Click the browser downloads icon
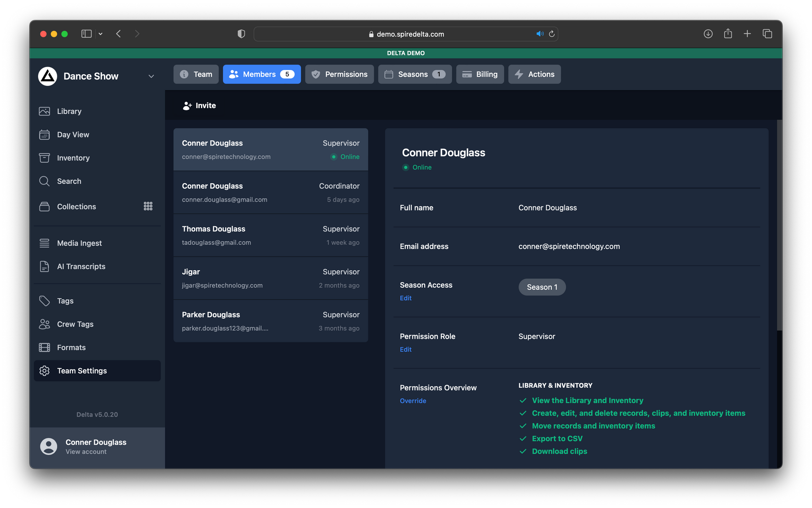812x508 pixels. point(708,34)
